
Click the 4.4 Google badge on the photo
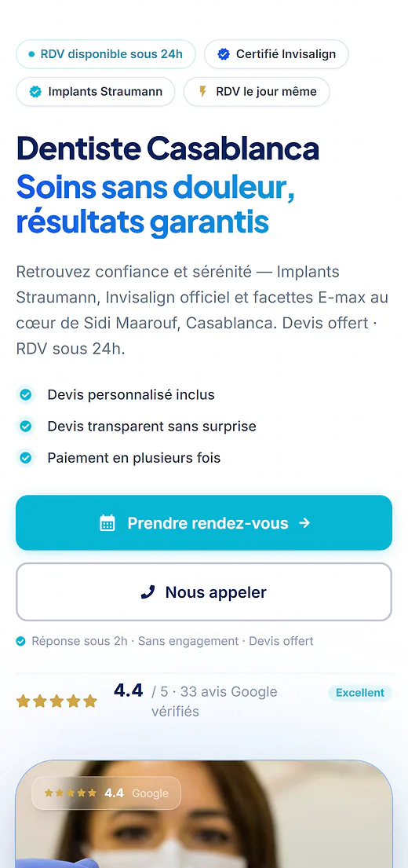click(106, 793)
